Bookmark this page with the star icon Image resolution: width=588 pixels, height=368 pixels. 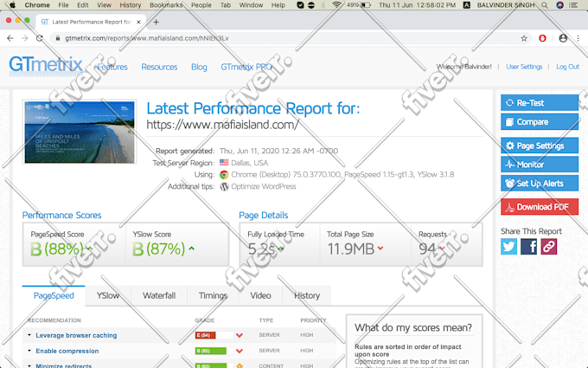click(x=524, y=38)
